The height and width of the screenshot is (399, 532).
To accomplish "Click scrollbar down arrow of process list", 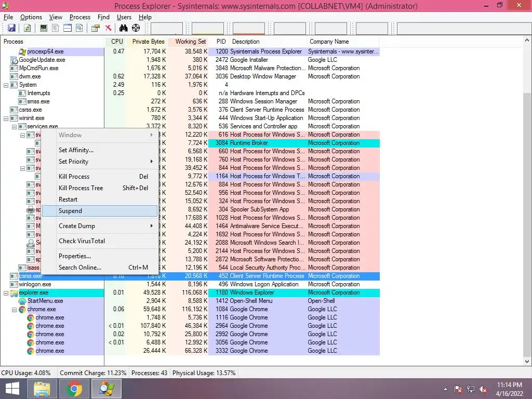I will tap(527, 362).
